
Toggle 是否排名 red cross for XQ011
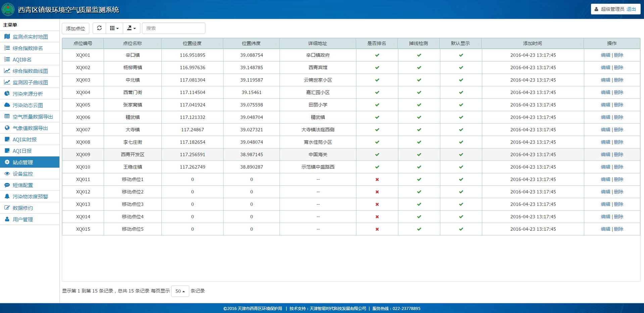tap(377, 179)
